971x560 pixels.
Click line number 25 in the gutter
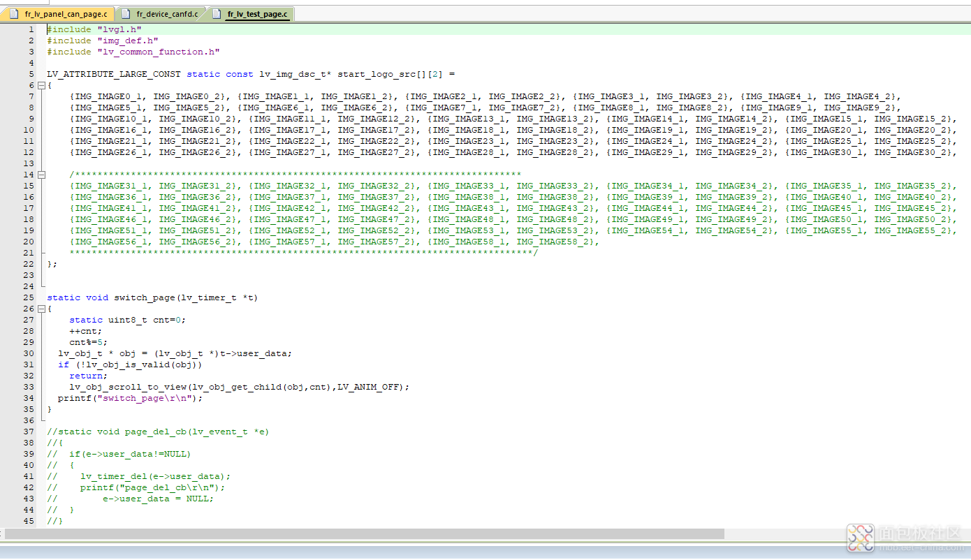[x=29, y=297]
